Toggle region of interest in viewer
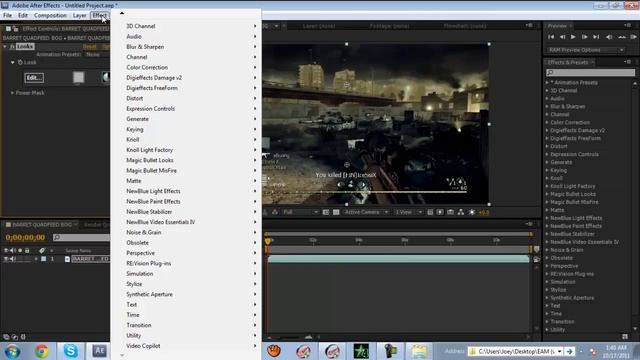Image resolution: width=640 pixels, height=360 pixels. pyautogui.click(x=326, y=212)
